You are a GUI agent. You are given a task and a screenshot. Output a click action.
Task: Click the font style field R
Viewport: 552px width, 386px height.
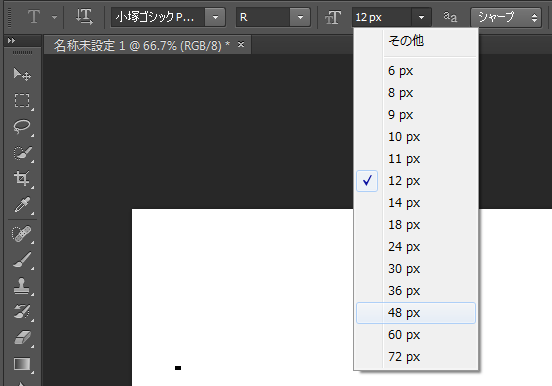(263, 17)
